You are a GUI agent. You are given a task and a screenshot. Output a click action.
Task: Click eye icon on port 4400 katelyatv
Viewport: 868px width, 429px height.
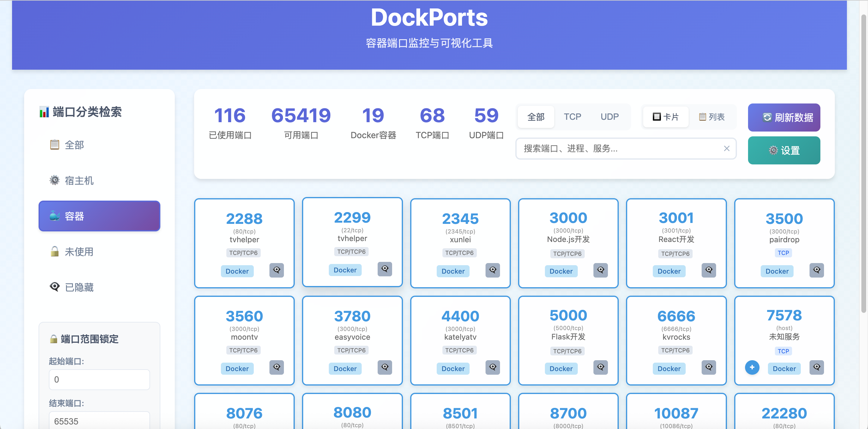click(x=492, y=367)
